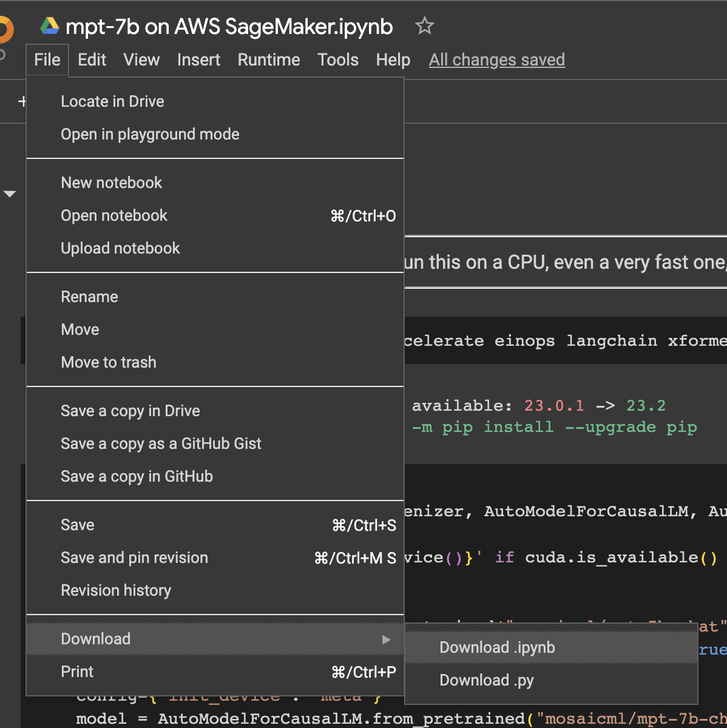Open the Edit menu

(92, 59)
